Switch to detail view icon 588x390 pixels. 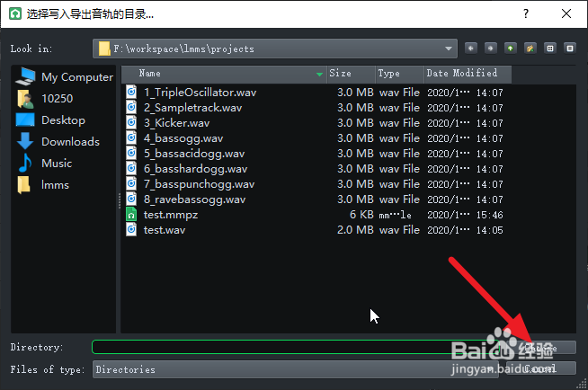pos(570,49)
